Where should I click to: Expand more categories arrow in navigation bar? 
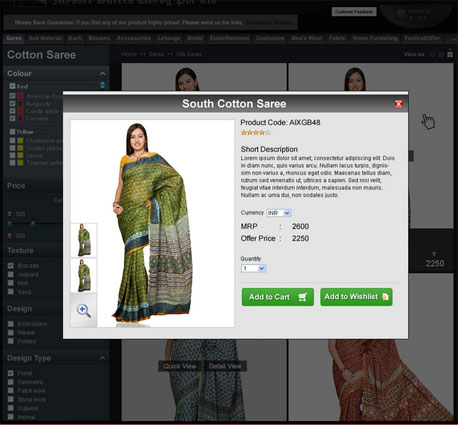point(453,39)
